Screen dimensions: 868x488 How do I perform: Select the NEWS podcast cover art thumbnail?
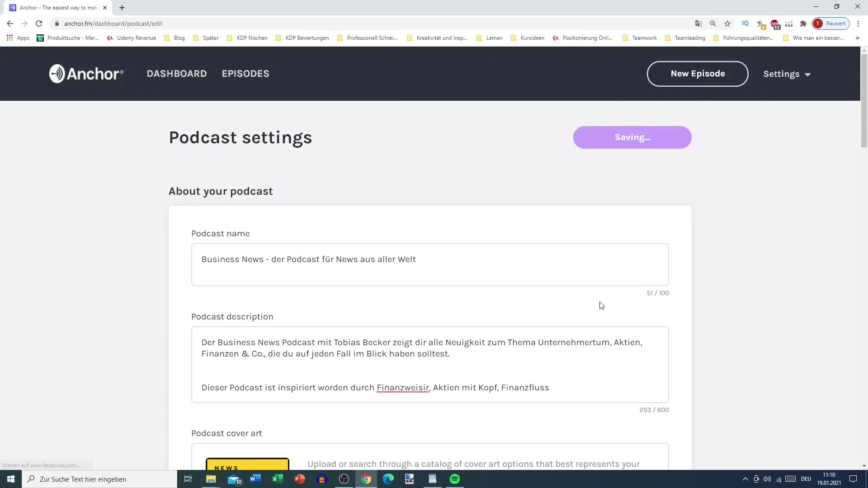pos(247,464)
